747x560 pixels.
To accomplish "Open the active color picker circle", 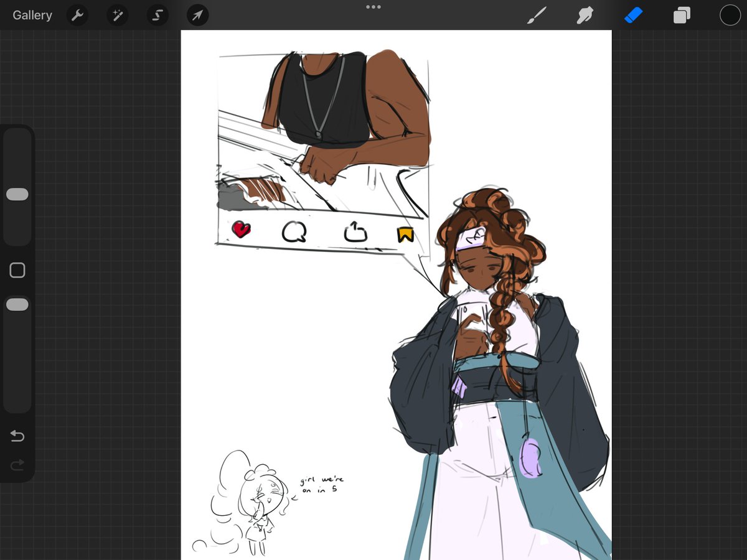I will click(730, 16).
